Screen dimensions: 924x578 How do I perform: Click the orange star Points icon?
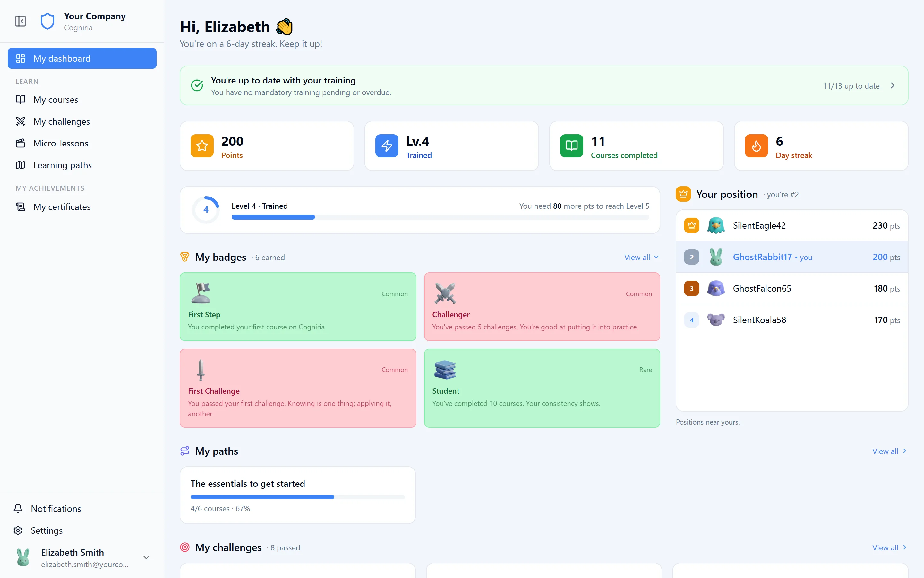202,146
